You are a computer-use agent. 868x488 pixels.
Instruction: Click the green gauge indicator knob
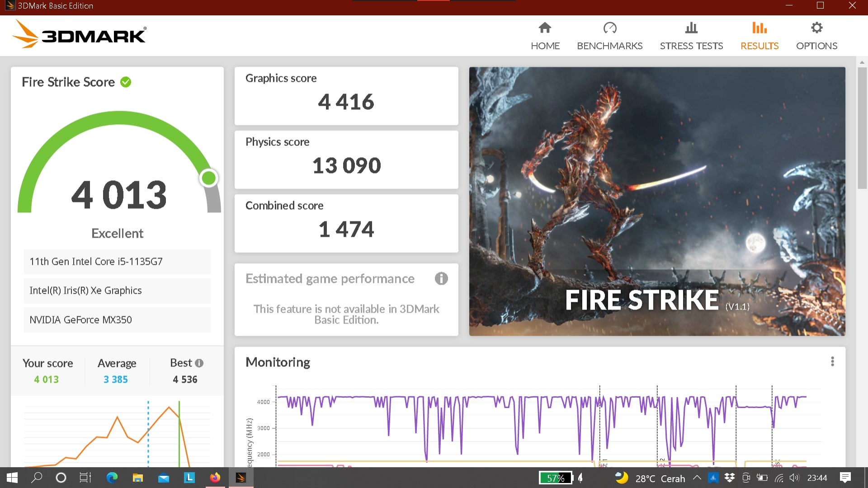click(208, 178)
